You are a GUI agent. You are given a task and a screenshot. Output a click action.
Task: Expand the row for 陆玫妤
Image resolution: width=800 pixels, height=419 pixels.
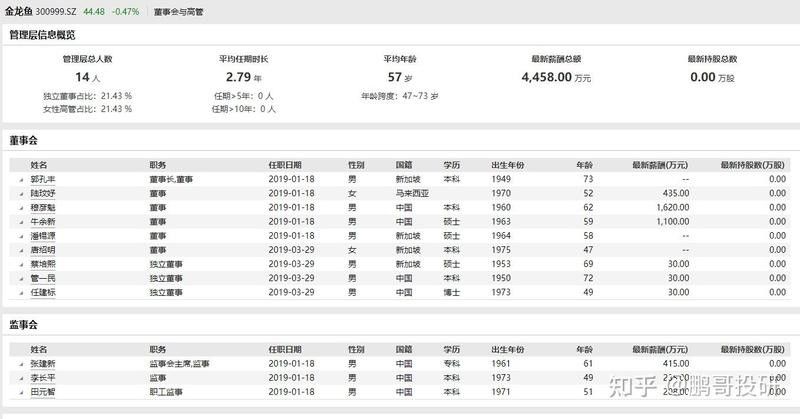point(21,193)
